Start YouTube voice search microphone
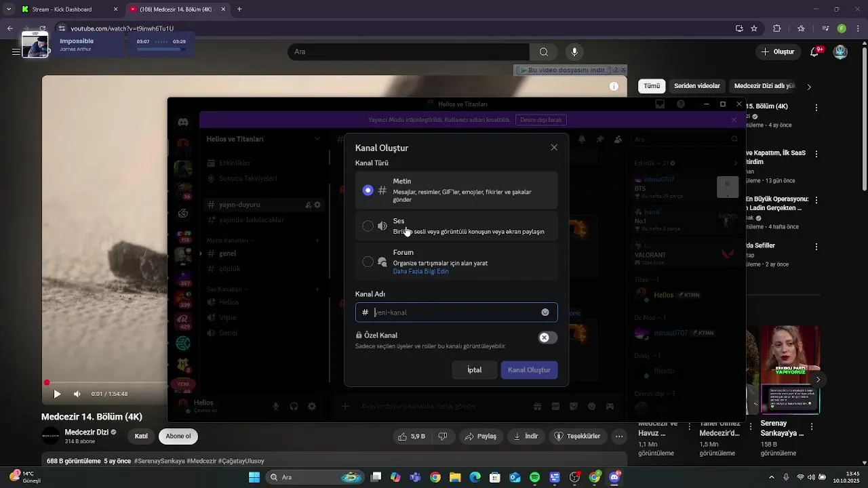This screenshot has height=488, width=868. pyautogui.click(x=574, y=52)
